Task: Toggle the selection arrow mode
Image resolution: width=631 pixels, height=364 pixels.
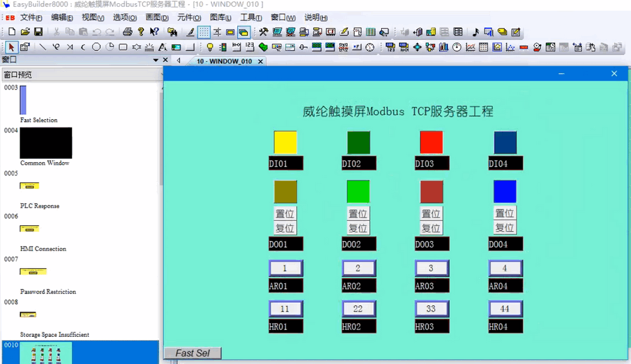Action: (x=11, y=47)
